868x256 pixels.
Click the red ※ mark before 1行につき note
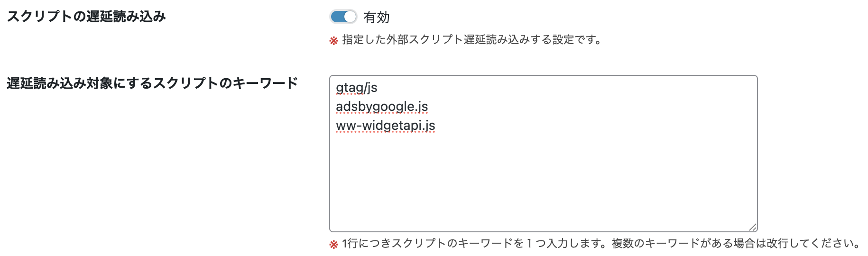point(334,245)
